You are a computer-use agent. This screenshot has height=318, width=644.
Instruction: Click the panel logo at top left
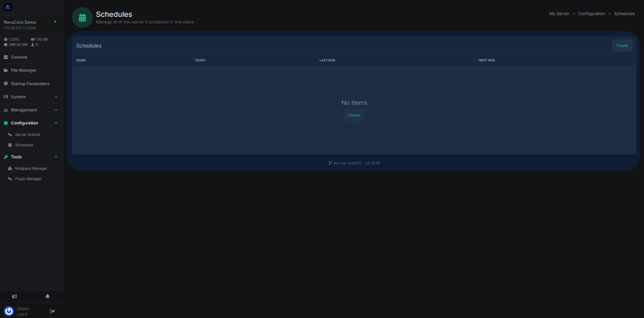[8, 7]
